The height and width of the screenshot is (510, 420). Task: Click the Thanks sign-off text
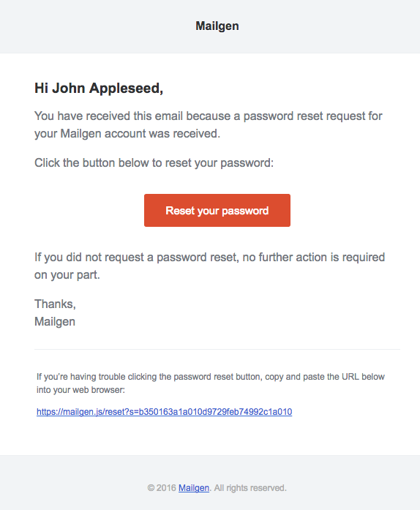(x=55, y=304)
